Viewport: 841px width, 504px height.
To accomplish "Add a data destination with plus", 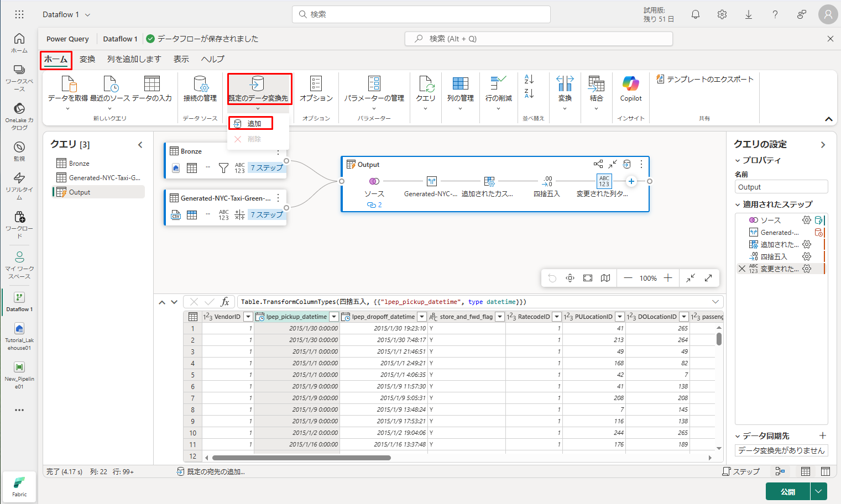I will tap(823, 435).
